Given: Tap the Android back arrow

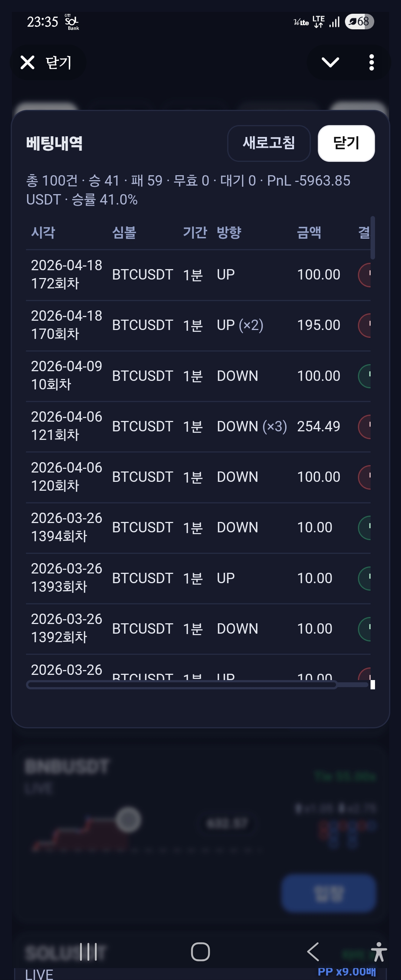Looking at the screenshot, I should pyautogui.click(x=313, y=952).
